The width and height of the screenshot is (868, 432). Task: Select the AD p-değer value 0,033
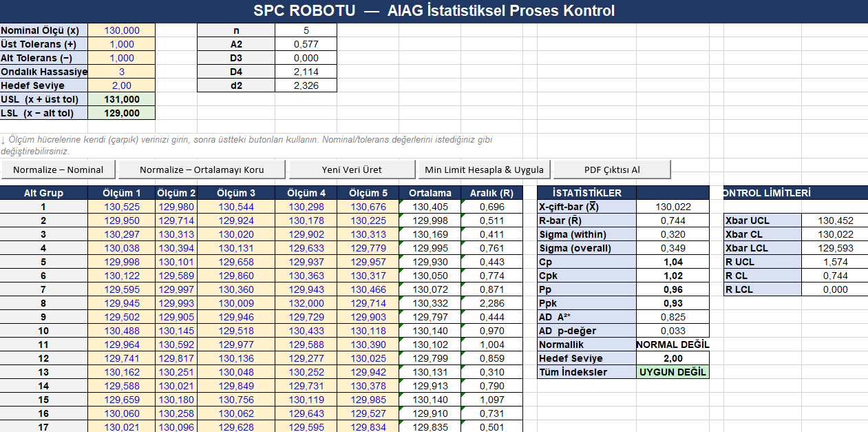(673, 331)
